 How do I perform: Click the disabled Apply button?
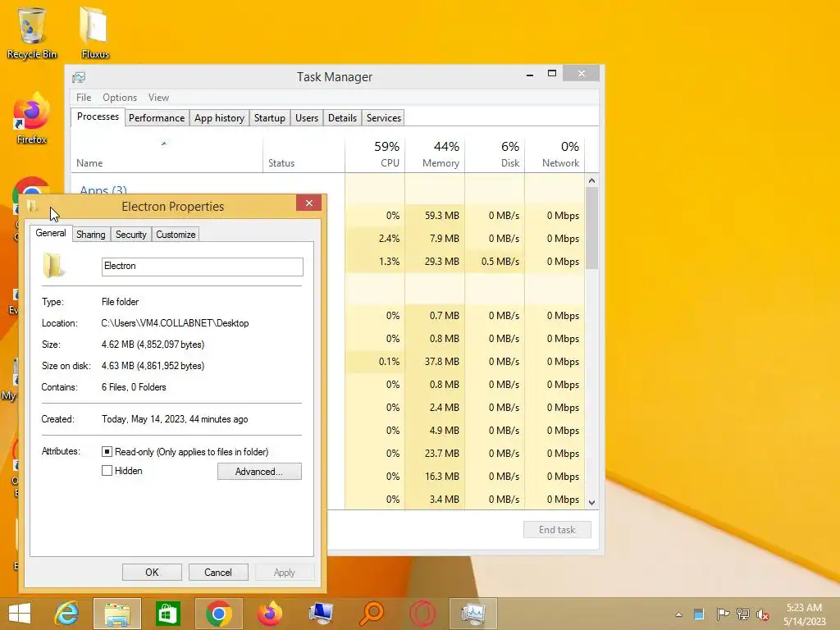point(285,572)
